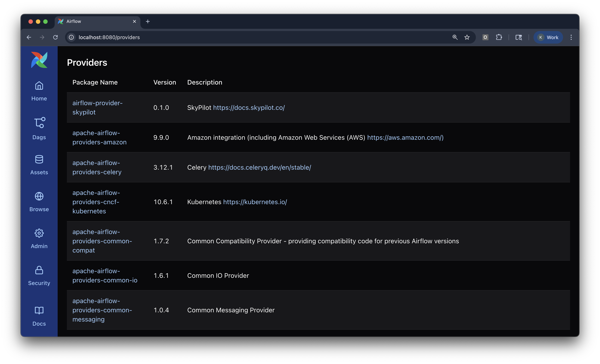Open a new browser tab
Image resolution: width=600 pixels, height=364 pixels.
[148, 21]
